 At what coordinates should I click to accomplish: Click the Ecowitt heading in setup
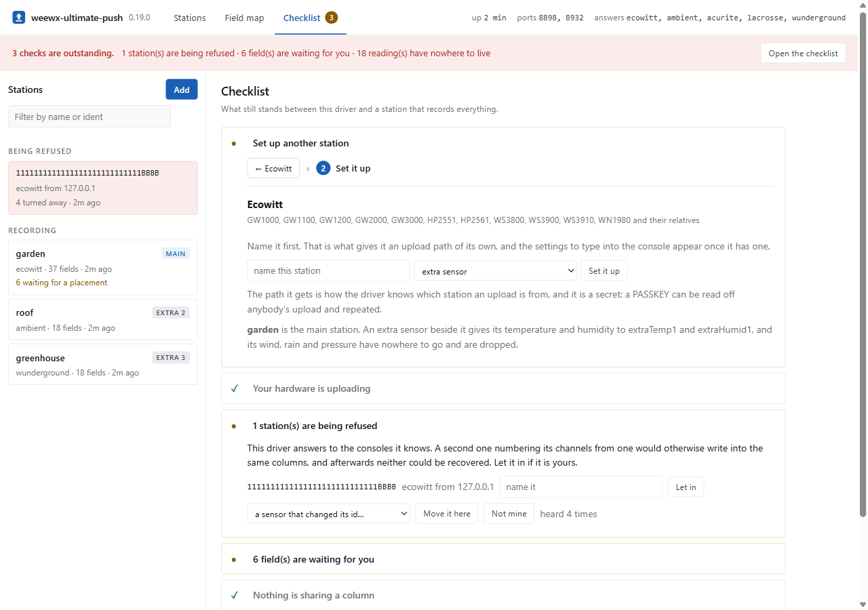point(265,205)
